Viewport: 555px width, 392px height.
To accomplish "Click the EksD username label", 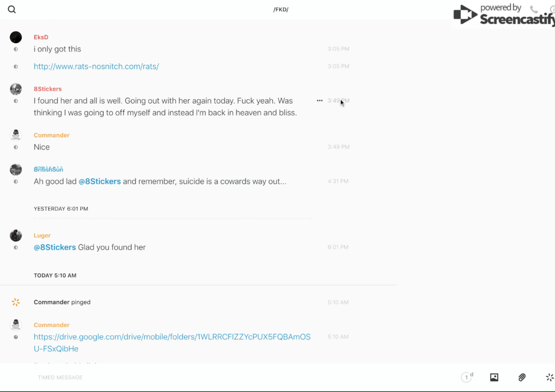I will click(x=41, y=38).
